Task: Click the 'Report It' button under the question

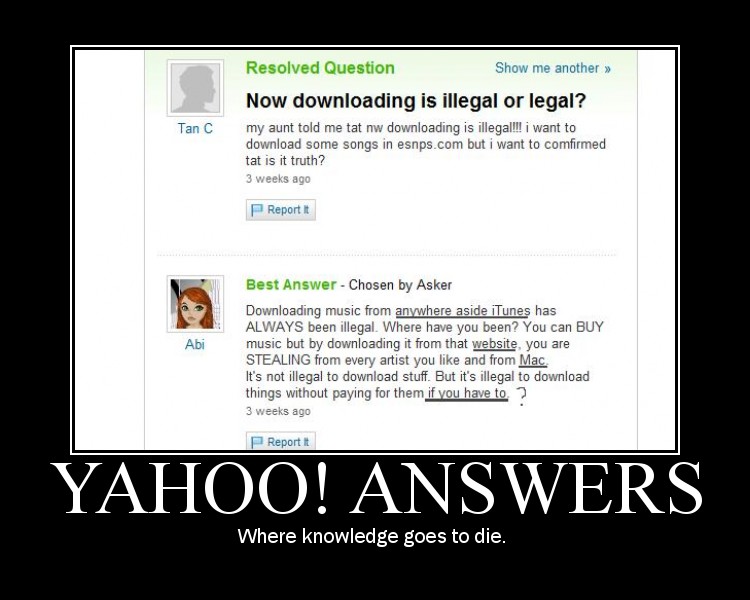Action: coord(281,210)
